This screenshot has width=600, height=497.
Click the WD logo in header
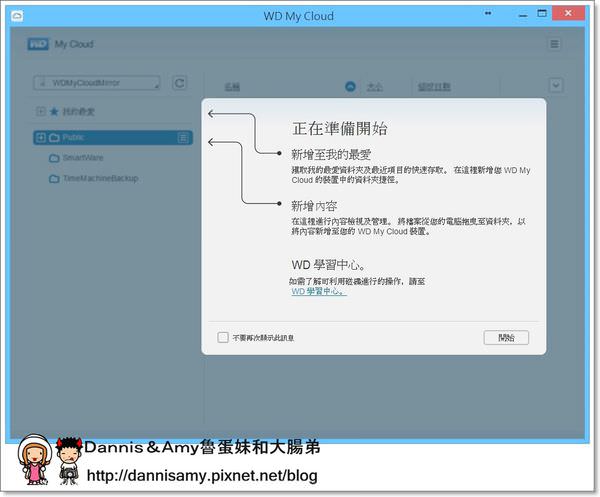[x=38, y=44]
